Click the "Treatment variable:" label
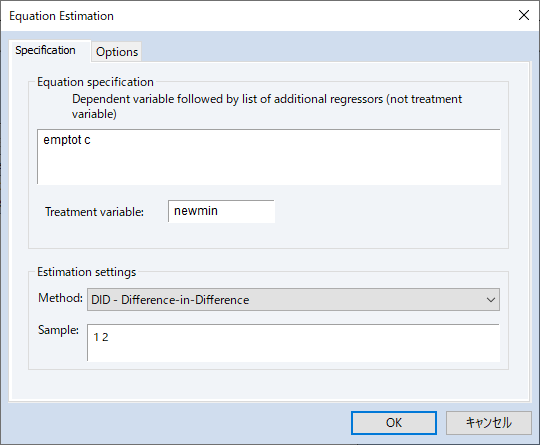The height and width of the screenshot is (445, 540). tap(94, 212)
